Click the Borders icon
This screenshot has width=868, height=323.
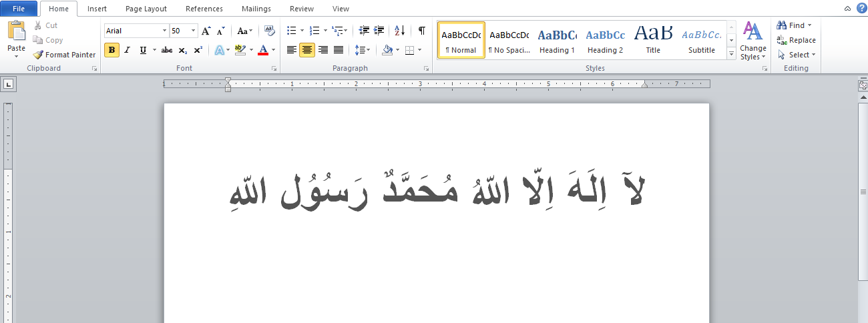[410, 50]
